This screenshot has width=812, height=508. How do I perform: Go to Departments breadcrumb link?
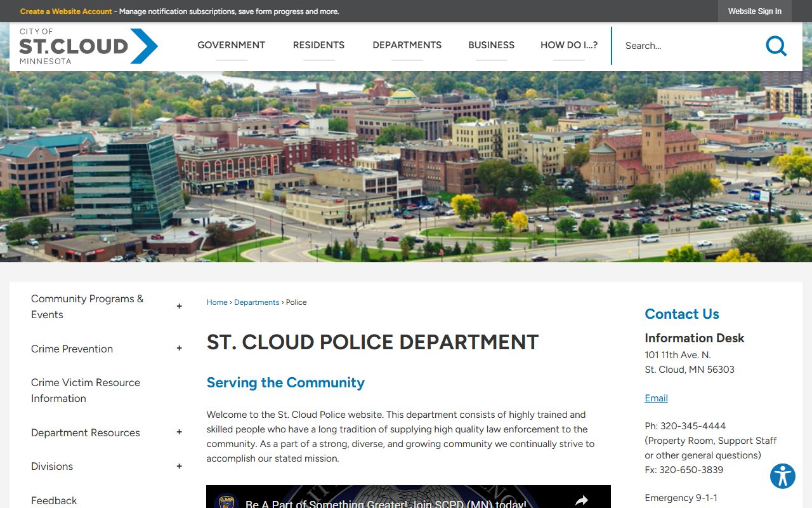[256, 302]
